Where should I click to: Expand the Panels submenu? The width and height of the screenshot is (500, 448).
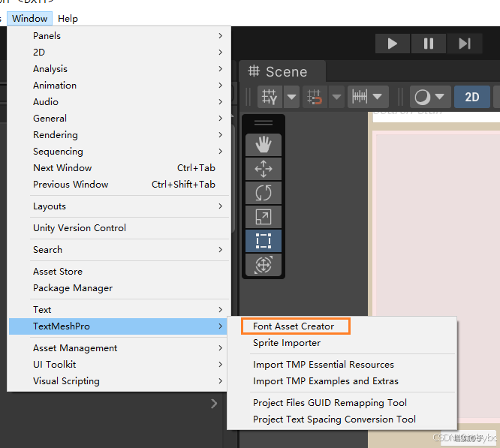(119, 36)
